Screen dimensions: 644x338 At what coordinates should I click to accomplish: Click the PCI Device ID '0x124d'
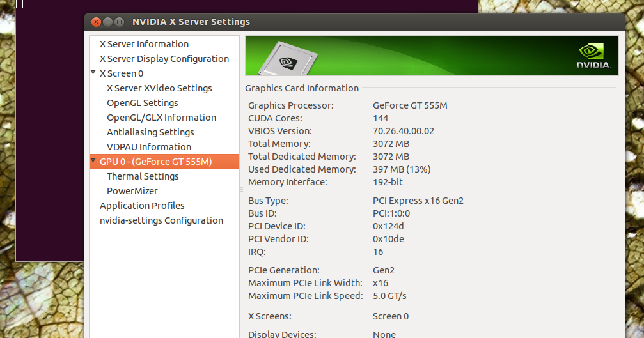[388, 226]
